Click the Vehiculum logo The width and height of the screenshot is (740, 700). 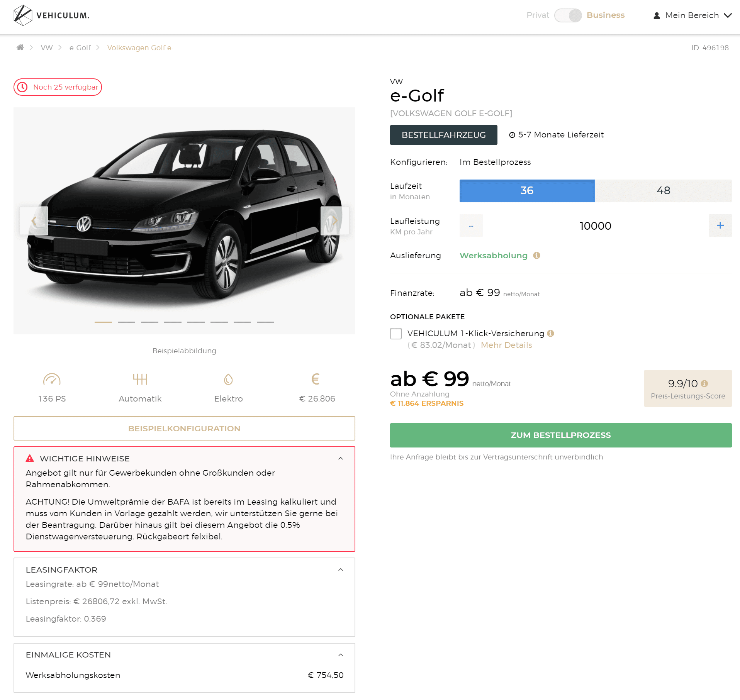pos(51,15)
